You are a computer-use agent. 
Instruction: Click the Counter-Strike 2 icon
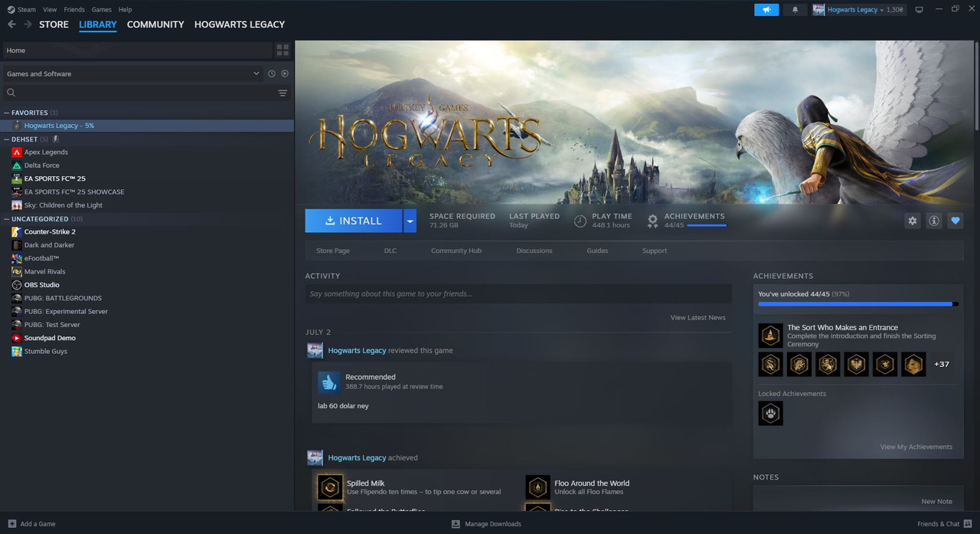17,231
